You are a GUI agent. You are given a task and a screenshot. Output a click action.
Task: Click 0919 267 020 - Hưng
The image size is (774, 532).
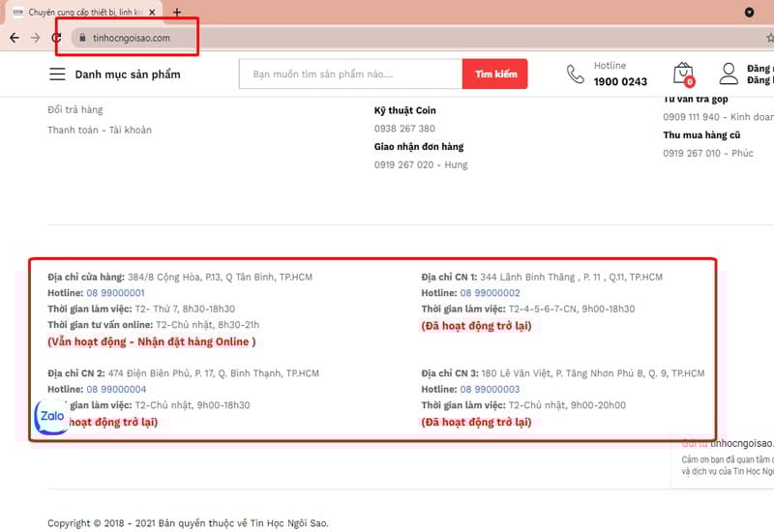[421, 164]
